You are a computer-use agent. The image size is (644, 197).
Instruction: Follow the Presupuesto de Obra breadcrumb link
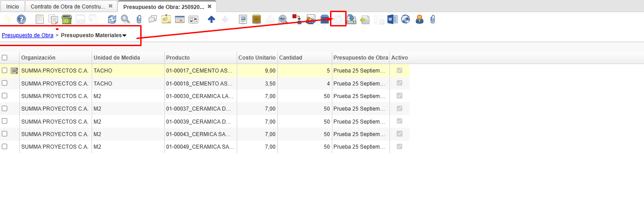click(28, 35)
